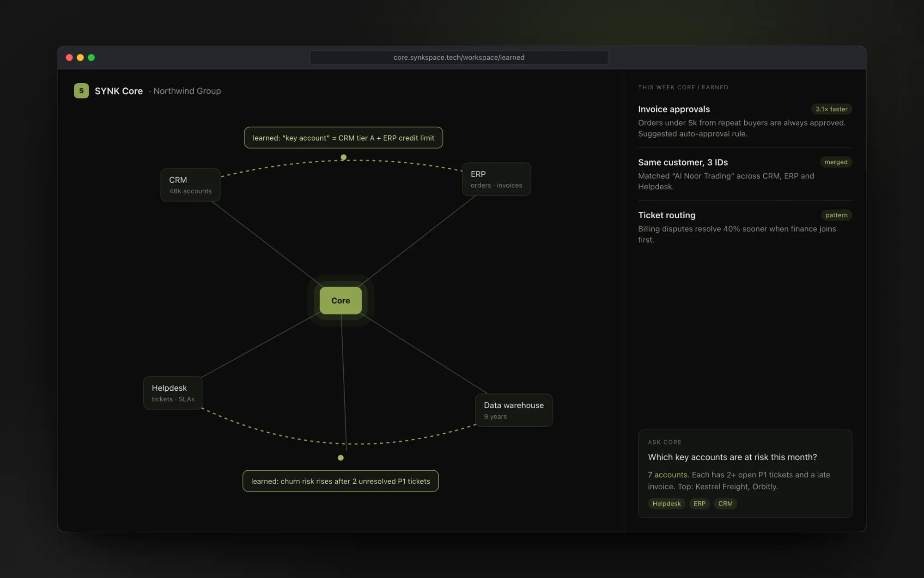Select the Data warehouse 9 years node

(x=514, y=410)
